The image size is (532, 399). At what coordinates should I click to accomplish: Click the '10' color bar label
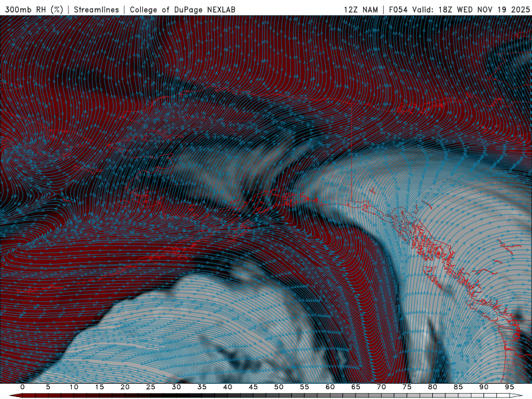74,387
